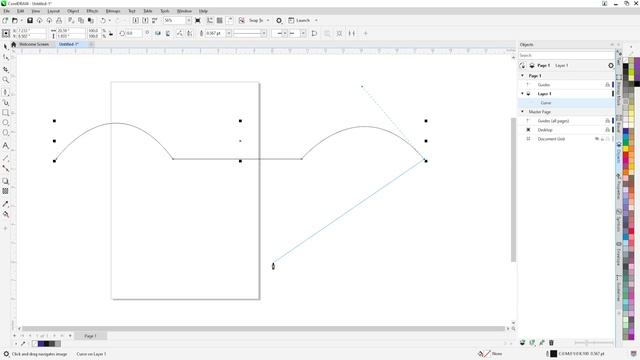Click the Export icon
640x360 pixels.
pos(145,20)
